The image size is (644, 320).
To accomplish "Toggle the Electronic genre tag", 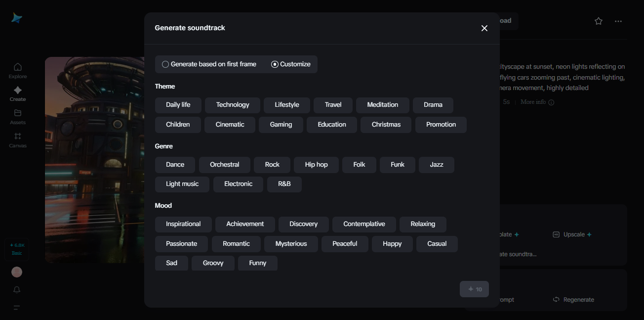I will [x=238, y=184].
